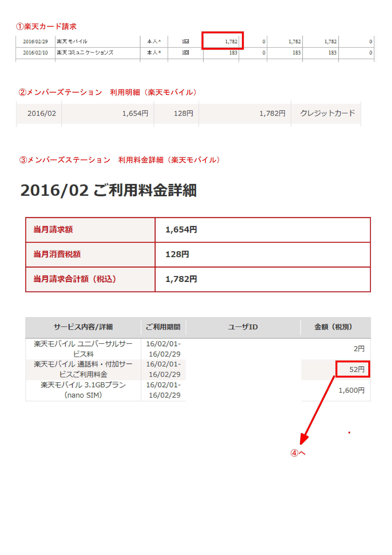
Task: Click the 1,782円 value beside 当月請求合計額
Action: tap(181, 279)
